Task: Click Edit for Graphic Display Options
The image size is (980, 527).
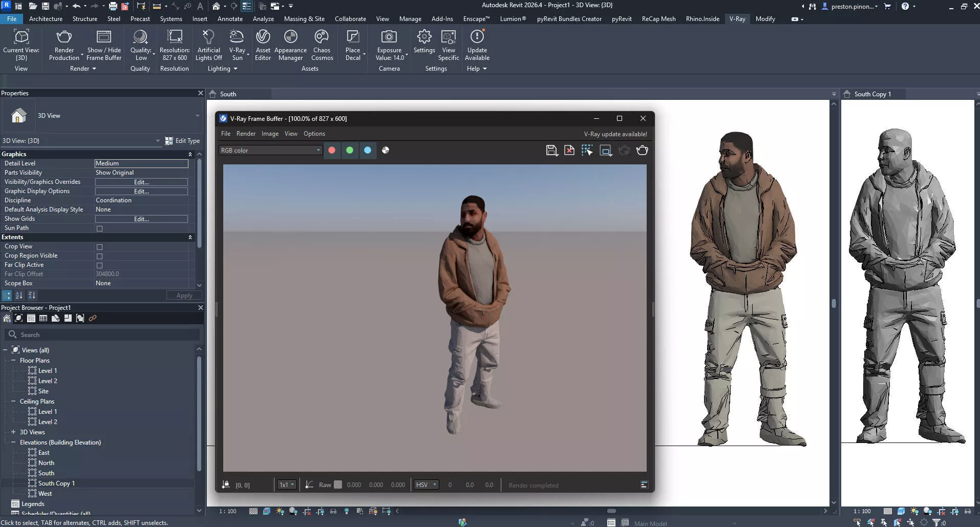Action: click(x=141, y=191)
